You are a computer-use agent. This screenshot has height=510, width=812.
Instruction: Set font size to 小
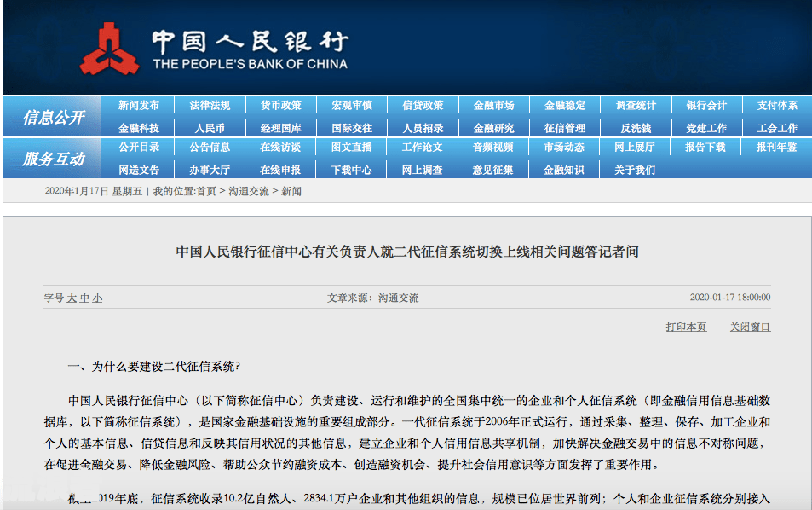pyautogui.click(x=97, y=298)
